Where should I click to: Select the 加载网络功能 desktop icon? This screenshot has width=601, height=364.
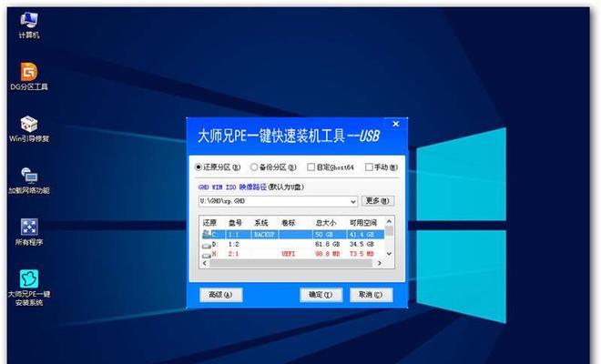29,180
